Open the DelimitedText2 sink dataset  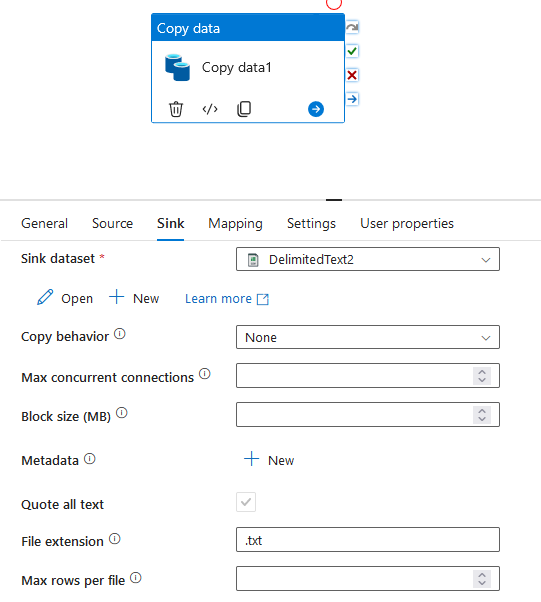(x=65, y=298)
